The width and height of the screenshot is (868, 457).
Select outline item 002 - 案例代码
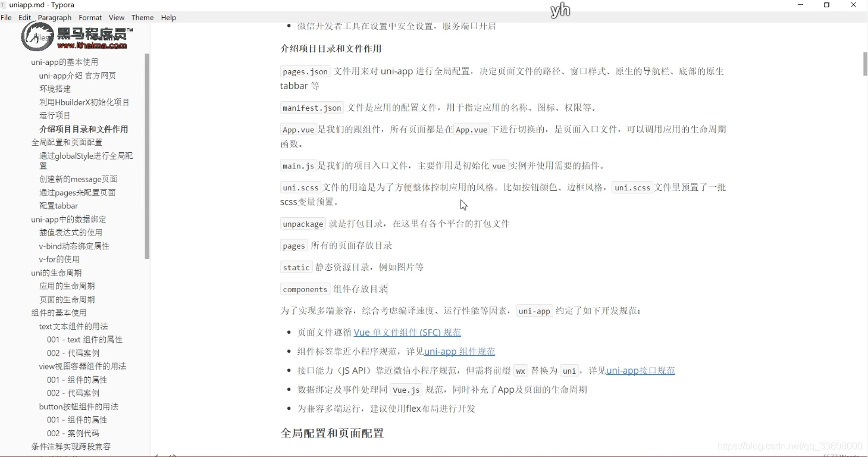click(x=73, y=434)
